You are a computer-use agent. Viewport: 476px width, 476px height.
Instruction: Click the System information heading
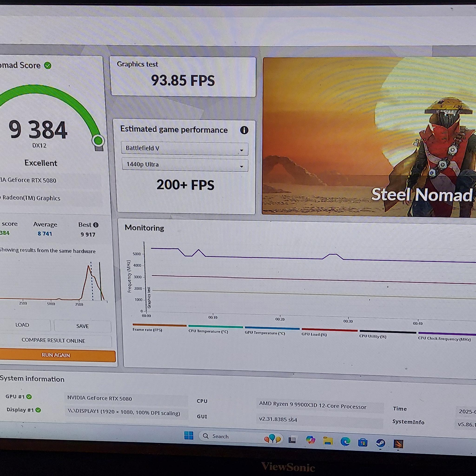tap(32, 379)
